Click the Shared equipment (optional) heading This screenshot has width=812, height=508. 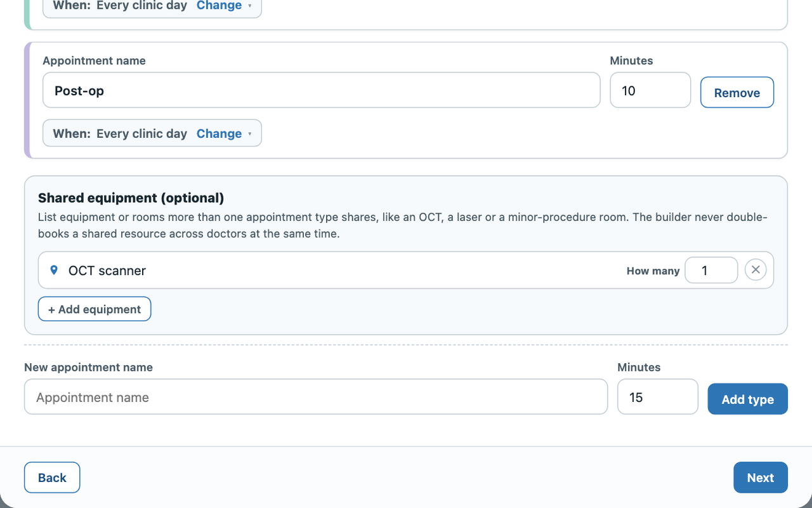coord(131,198)
